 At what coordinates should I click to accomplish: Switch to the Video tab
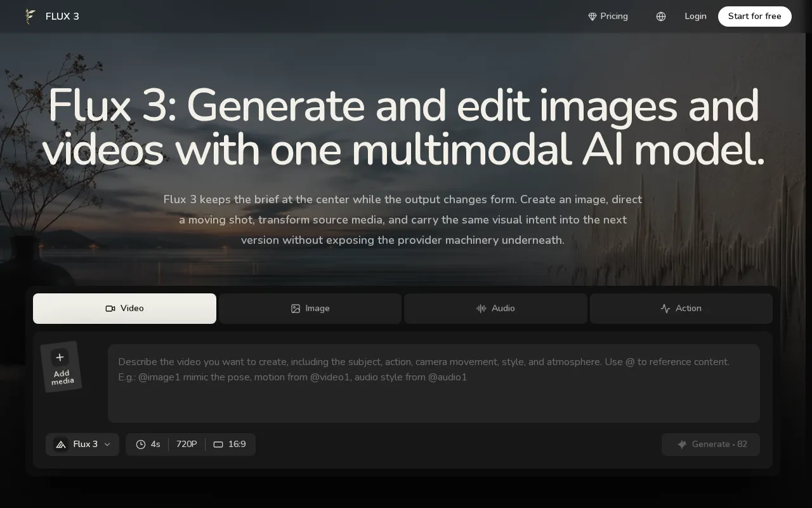[124, 309]
